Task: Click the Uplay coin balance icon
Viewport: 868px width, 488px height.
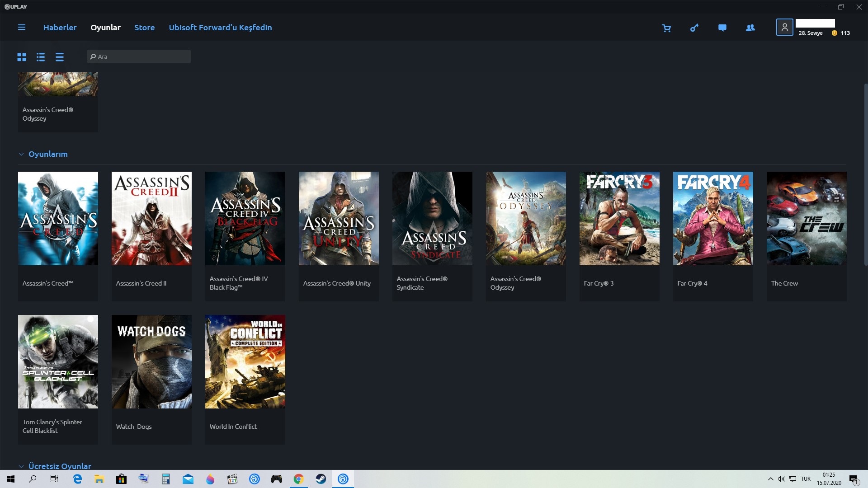Action: coord(835,33)
